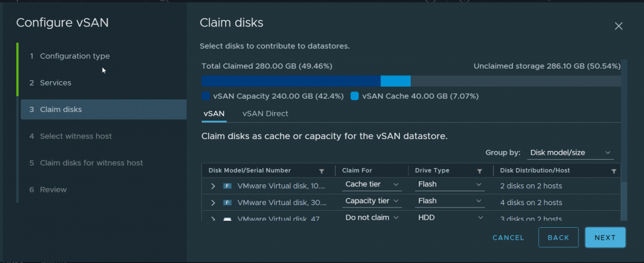Click filter icon on Disk Model/Serial Number column
This screenshot has width=644, height=263.
(321, 171)
